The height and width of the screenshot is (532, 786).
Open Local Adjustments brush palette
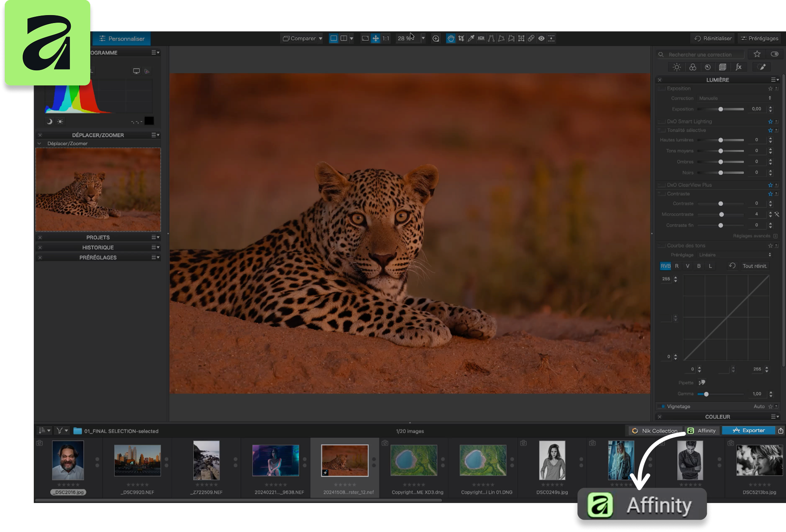click(x=762, y=67)
